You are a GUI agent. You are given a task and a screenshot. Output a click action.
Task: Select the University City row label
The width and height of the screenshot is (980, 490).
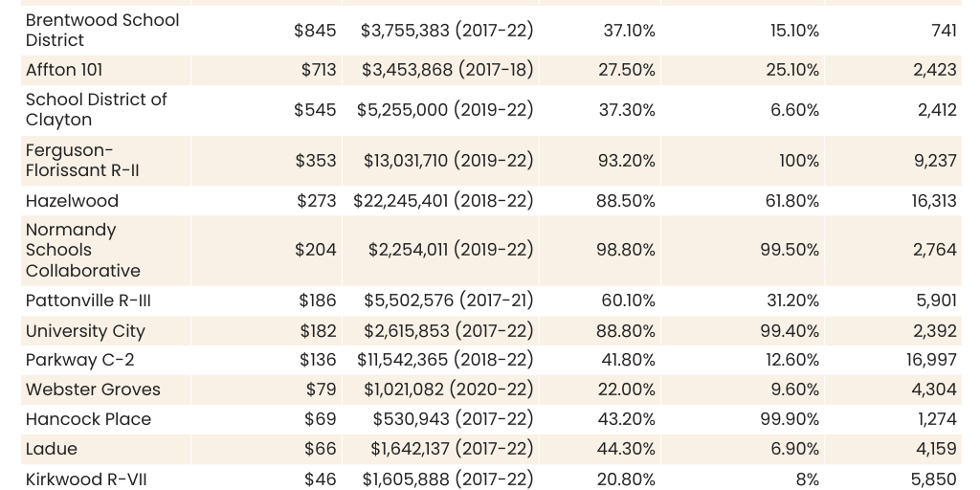[86, 331]
